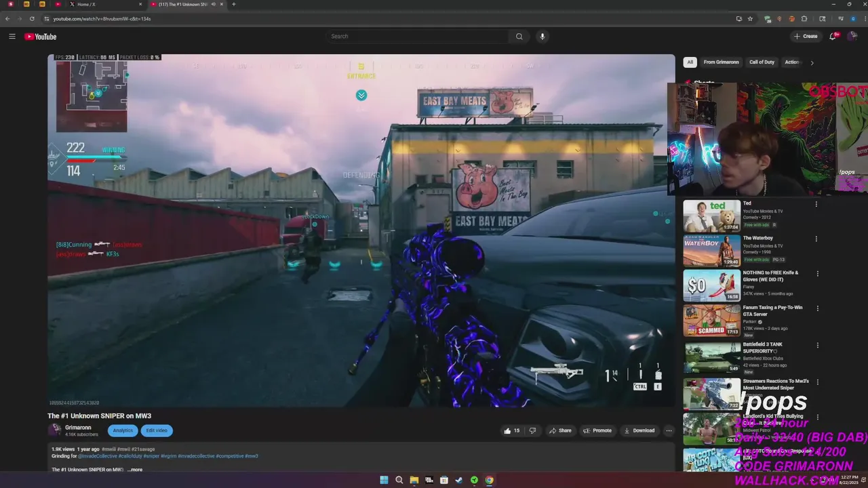Go to the YouTube home logo

40,37
